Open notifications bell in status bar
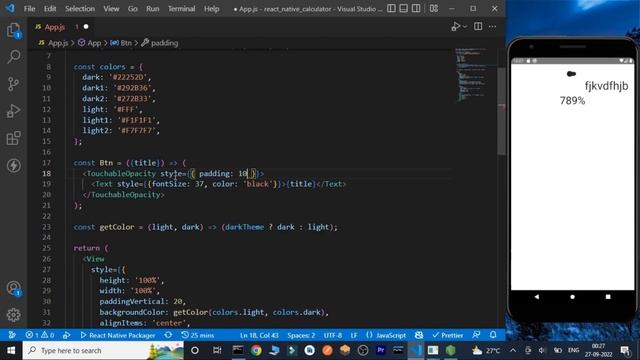Screen dimensions: 640x360 point(493,335)
